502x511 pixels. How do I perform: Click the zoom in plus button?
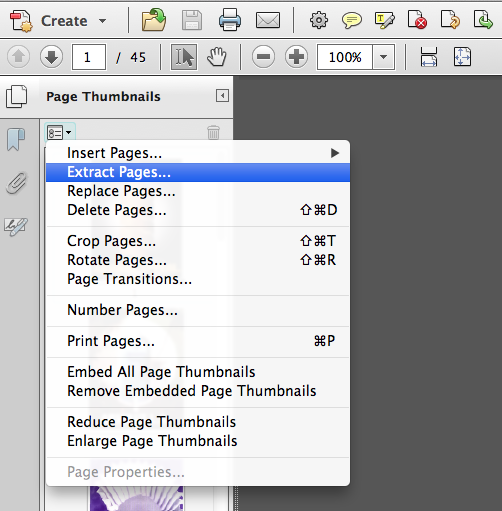(x=296, y=57)
